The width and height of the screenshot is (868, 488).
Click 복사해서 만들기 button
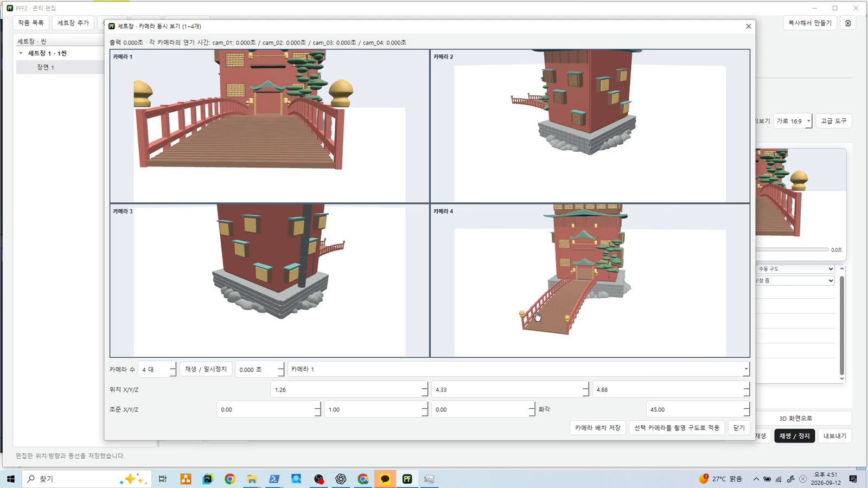pyautogui.click(x=809, y=23)
